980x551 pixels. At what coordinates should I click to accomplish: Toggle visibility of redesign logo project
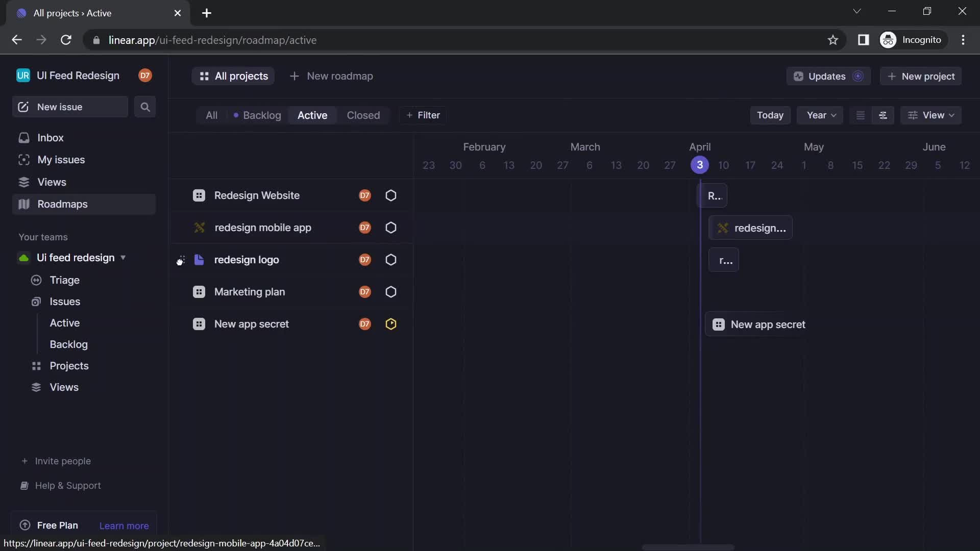click(x=180, y=260)
